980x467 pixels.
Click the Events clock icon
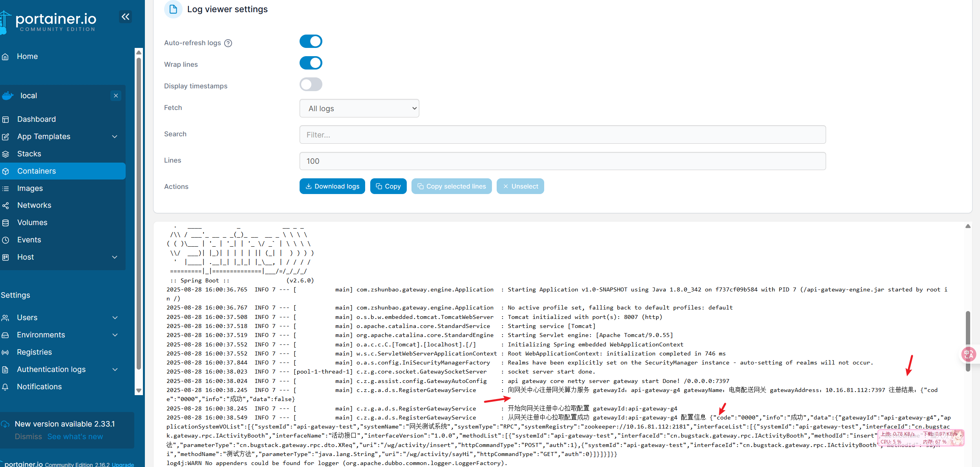pyautogui.click(x=5, y=240)
